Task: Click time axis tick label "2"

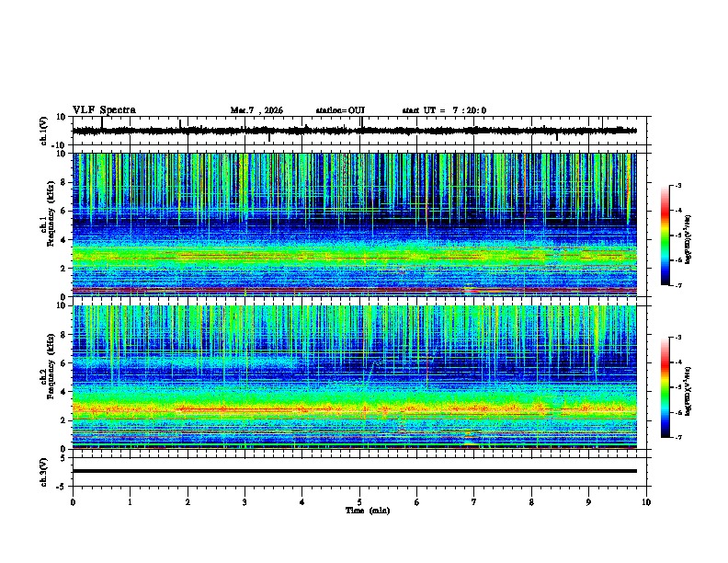Action: coord(188,502)
